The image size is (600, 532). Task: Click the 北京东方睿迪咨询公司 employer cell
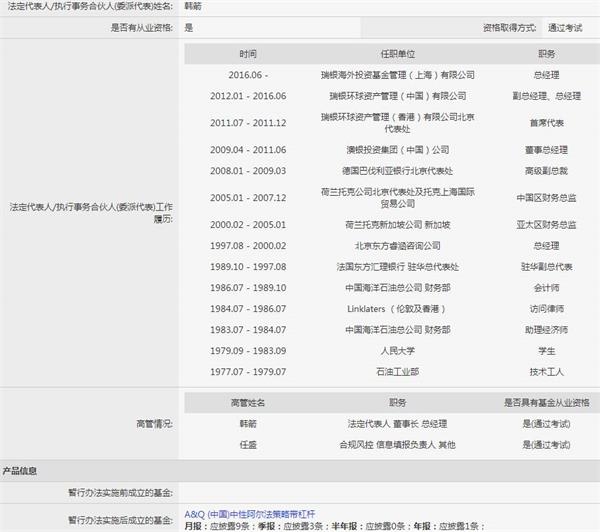397,245
